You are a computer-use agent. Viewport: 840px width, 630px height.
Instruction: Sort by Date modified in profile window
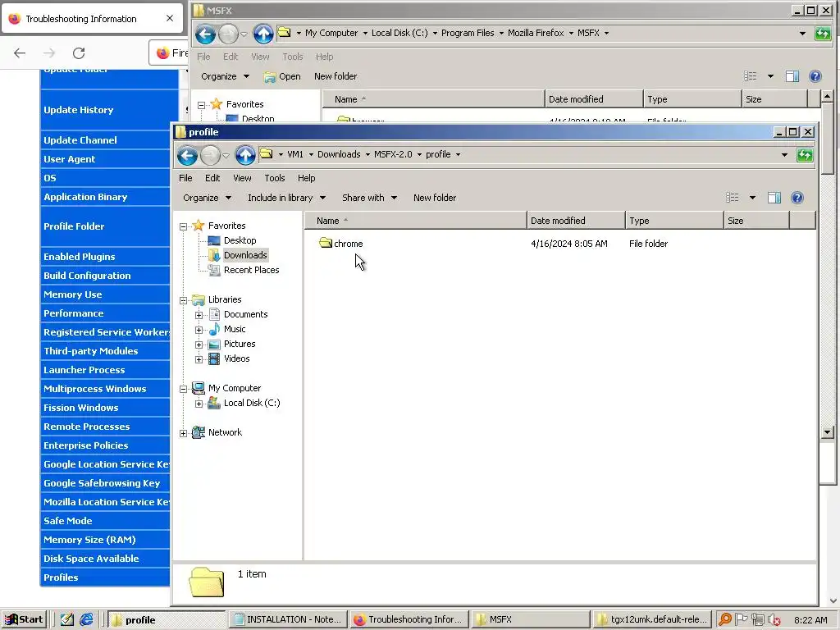tap(576, 221)
